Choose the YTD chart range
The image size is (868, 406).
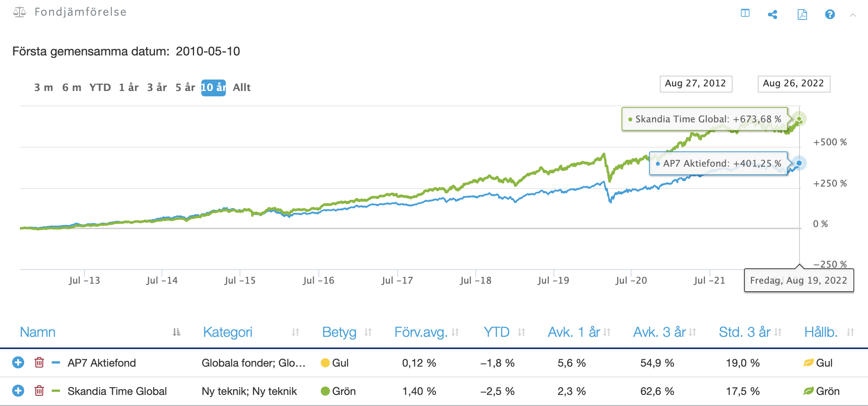point(100,88)
